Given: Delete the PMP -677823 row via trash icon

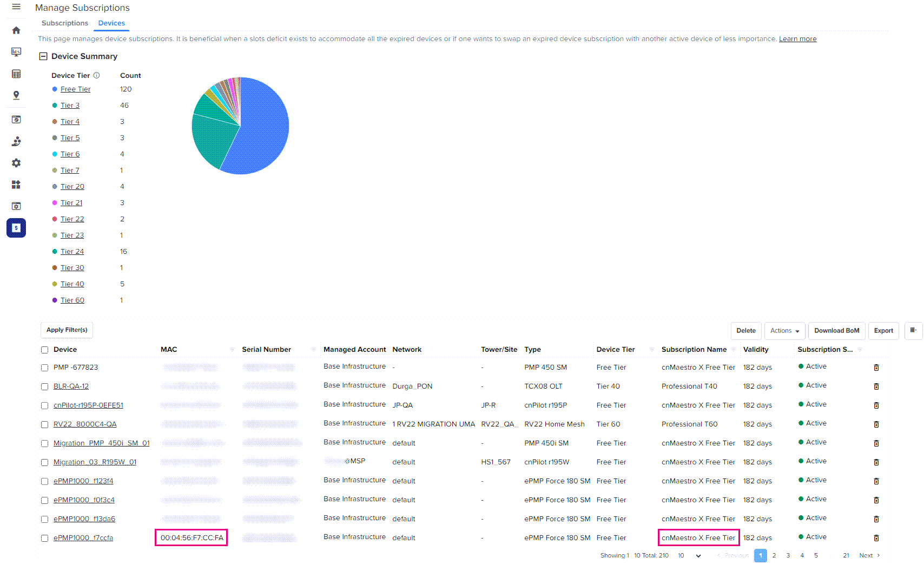Looking at the screenshot, I should tap(876, 368).
